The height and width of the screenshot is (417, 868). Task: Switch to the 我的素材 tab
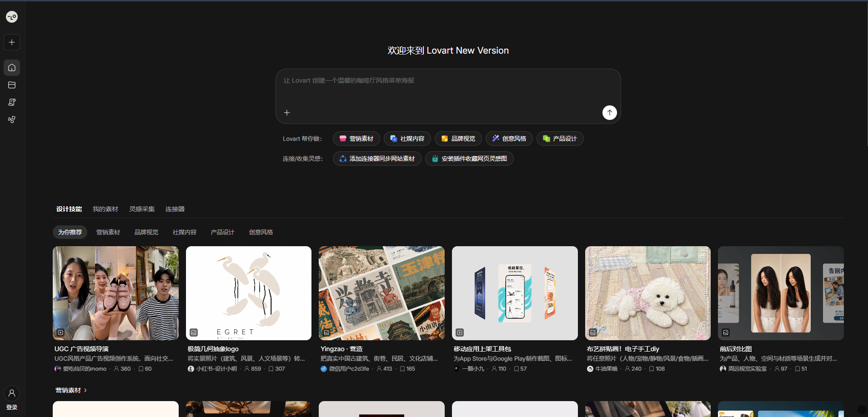(105, 209)
